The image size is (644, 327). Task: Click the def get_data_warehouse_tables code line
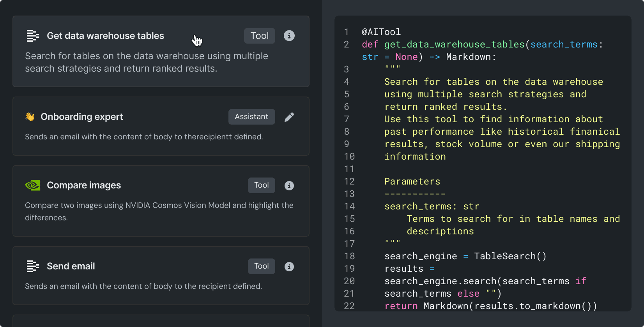[482, 44]
